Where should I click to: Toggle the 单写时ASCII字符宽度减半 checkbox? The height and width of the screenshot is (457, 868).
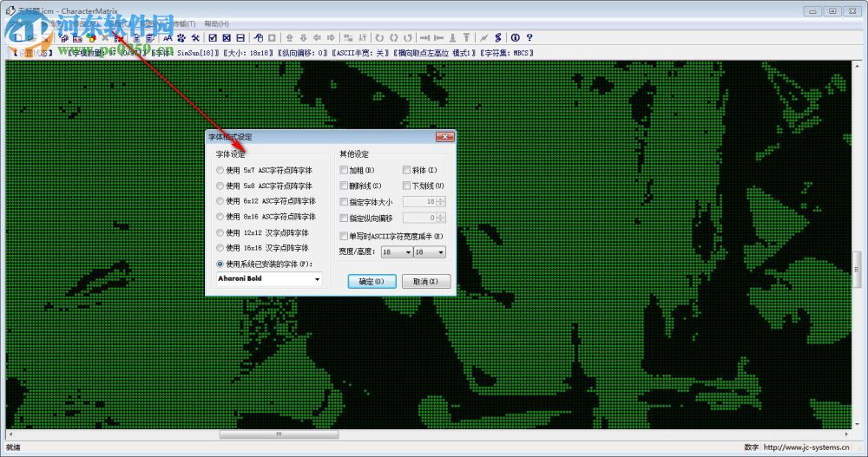pos(344,236)
